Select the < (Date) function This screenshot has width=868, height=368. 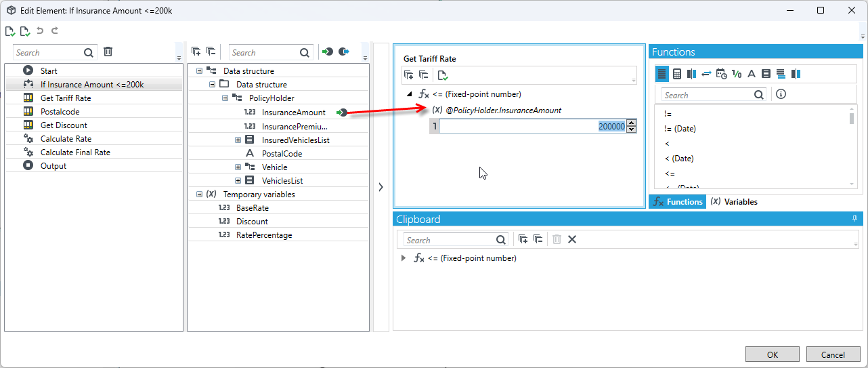click(678, 158)
